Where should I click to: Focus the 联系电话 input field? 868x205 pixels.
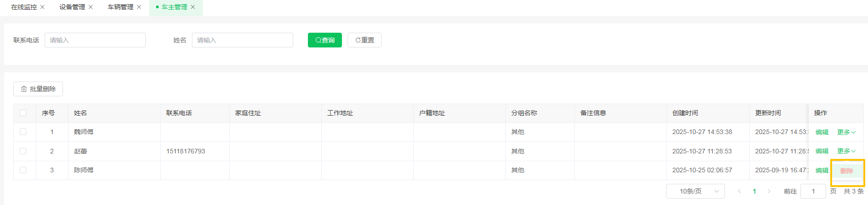[x=95, y=40]
